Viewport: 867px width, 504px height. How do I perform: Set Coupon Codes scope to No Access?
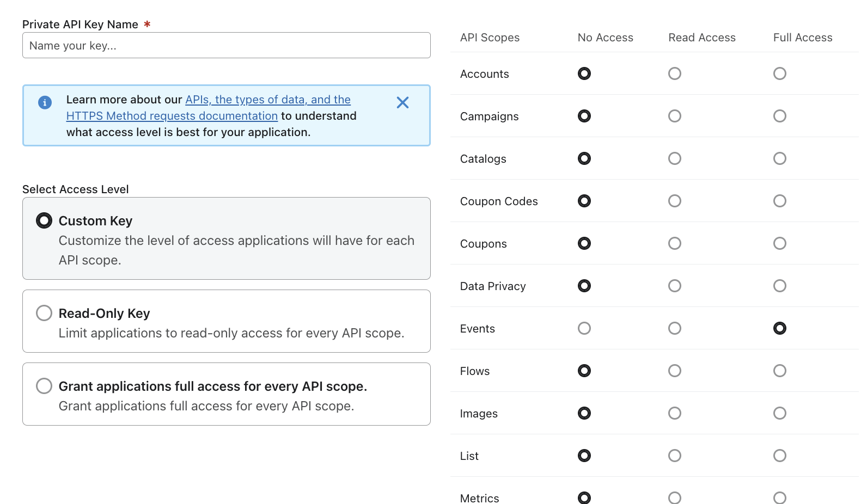coord(584,201)
